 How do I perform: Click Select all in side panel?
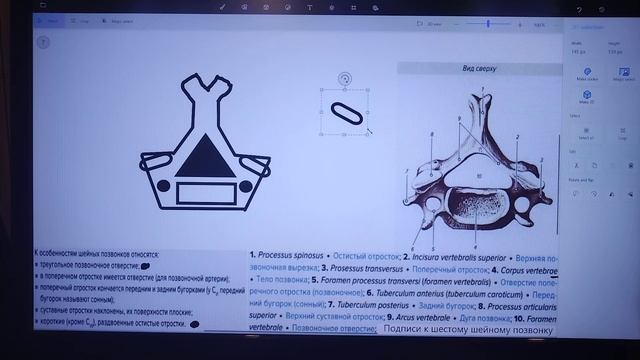pos(586,133)
